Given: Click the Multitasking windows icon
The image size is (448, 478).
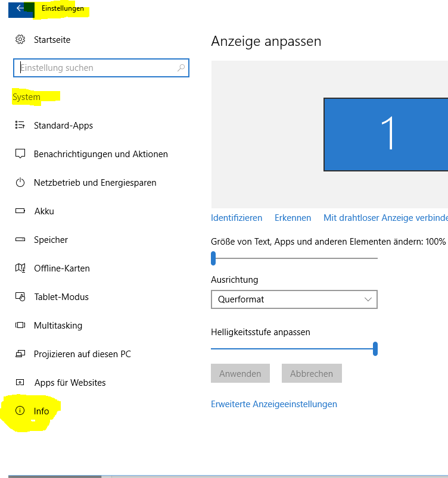Looking at the screenshot, I should click(x=20, y=325).
